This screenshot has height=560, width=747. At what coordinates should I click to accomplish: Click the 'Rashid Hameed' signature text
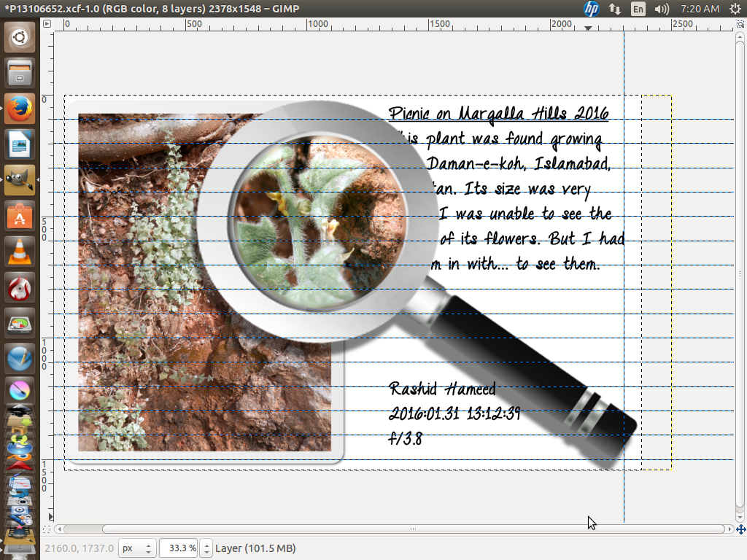pyautogui.click(x=443, y=389)
